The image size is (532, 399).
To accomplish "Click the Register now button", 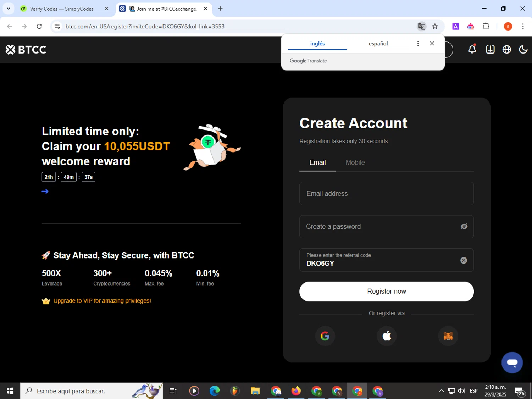I will 387,292.
